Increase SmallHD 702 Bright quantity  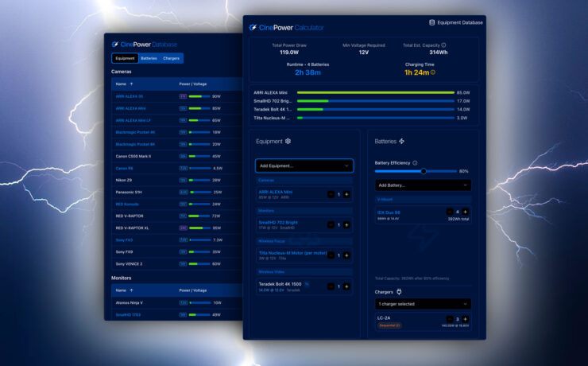(x=346, y=225)
